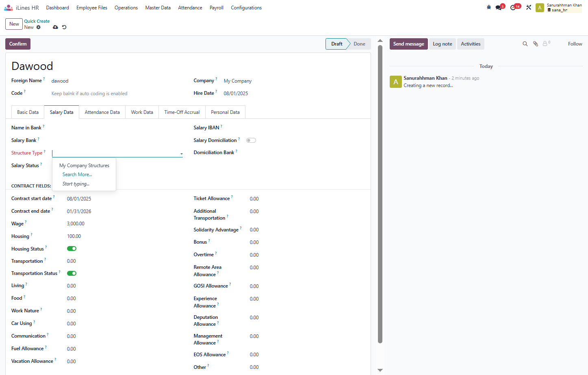Click Search More... in dropdown

(x=77, y=174)
